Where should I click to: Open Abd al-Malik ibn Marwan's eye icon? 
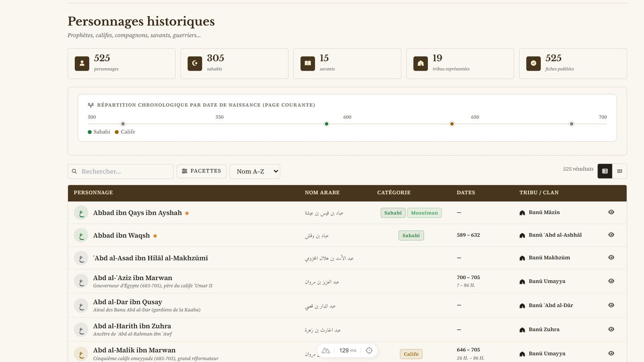click(611, 354)
